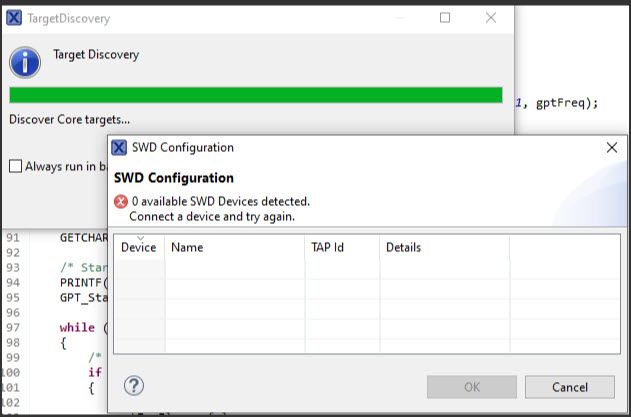Viewport: 631px width, 417px height.
Task: Cancel the SWD Configuration dialog
Action: 569,387
